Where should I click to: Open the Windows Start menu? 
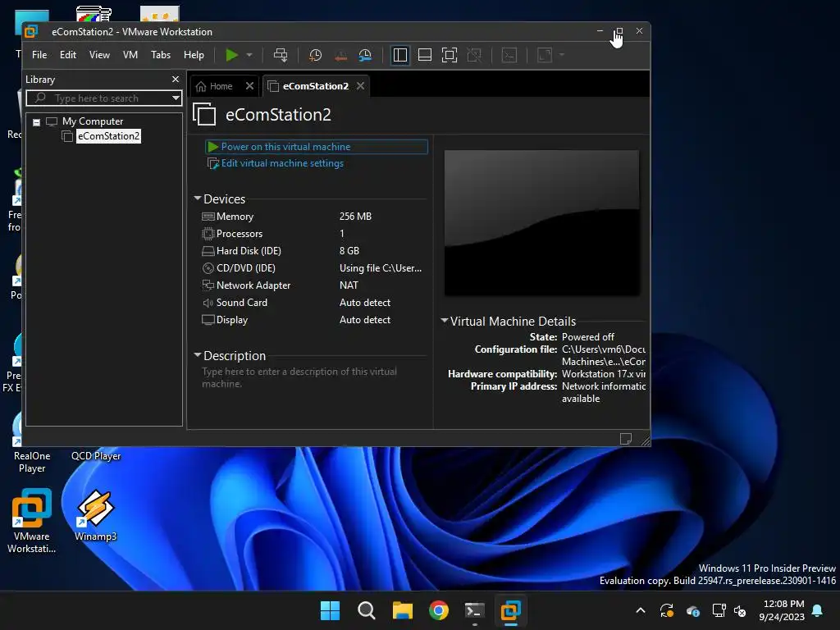coord(330,610)
